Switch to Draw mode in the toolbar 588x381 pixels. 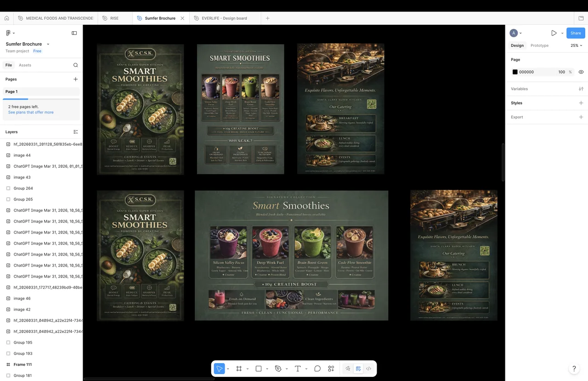click(x=348, y=369)
